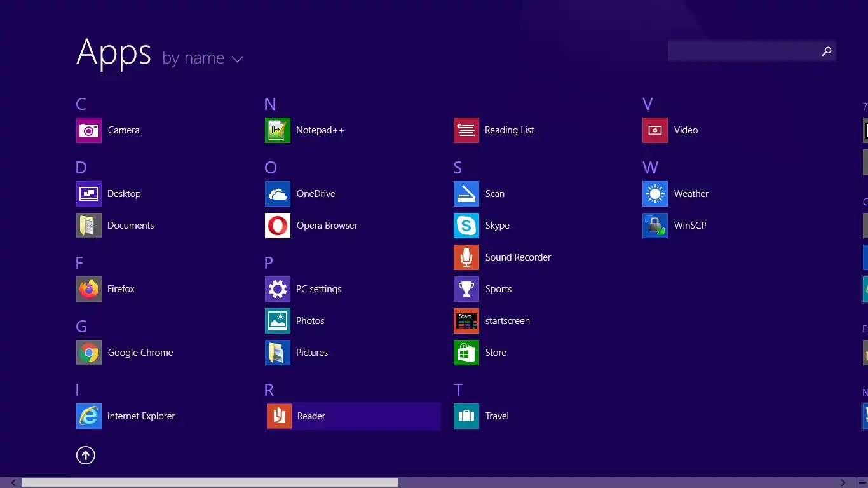Viewport: 868px width, 488px height.
Task: Click the 'Opera Browser' label
Action: click(327, 226)
